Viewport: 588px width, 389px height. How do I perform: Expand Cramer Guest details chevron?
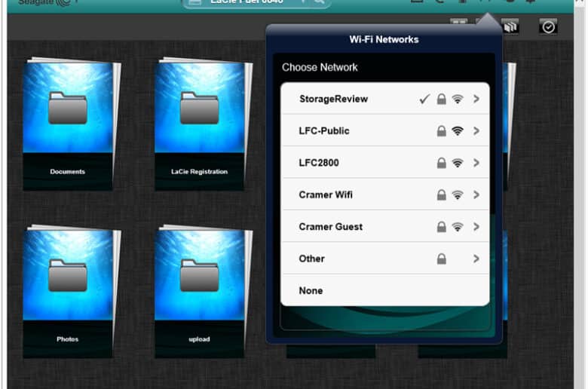(x=476, y=226)
